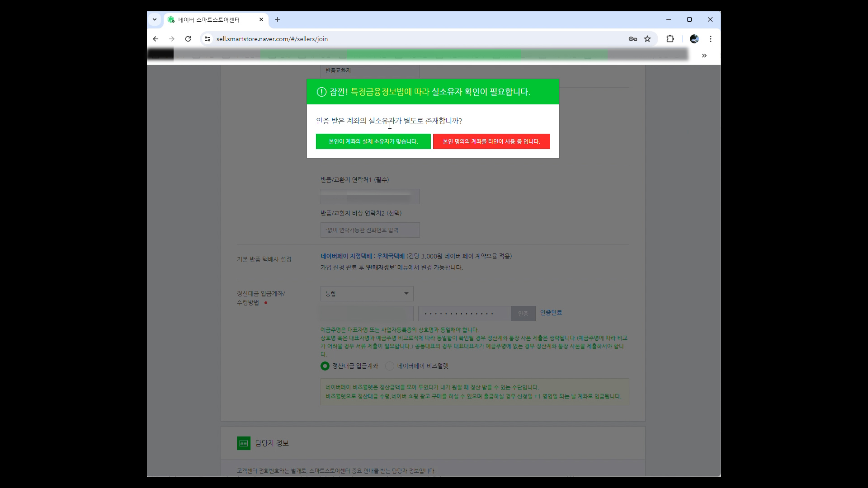The height and width of the screenshot is (488, 868).
Task: Confirm 본인이 계좌의 실제 소유자가 맞습니다 button
Action: pyautogui.click(x=373, y=141)
